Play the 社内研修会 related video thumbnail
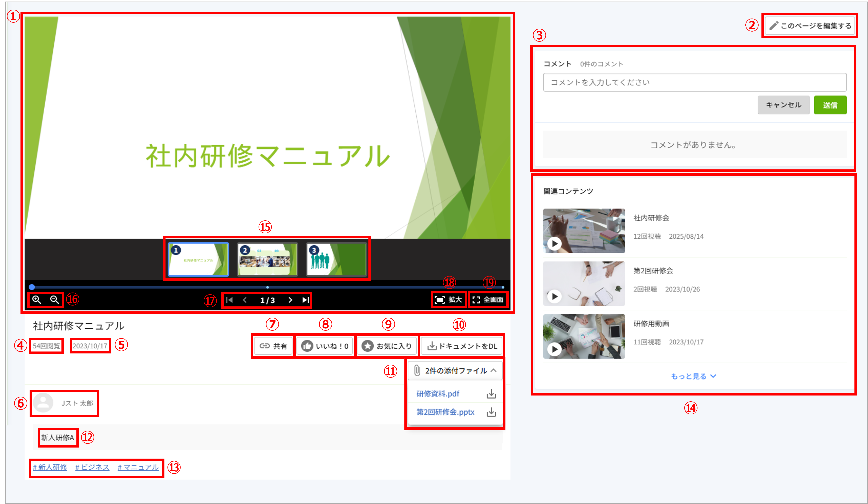Viewport: 868px width, 504px height. (x=584, y=231)
